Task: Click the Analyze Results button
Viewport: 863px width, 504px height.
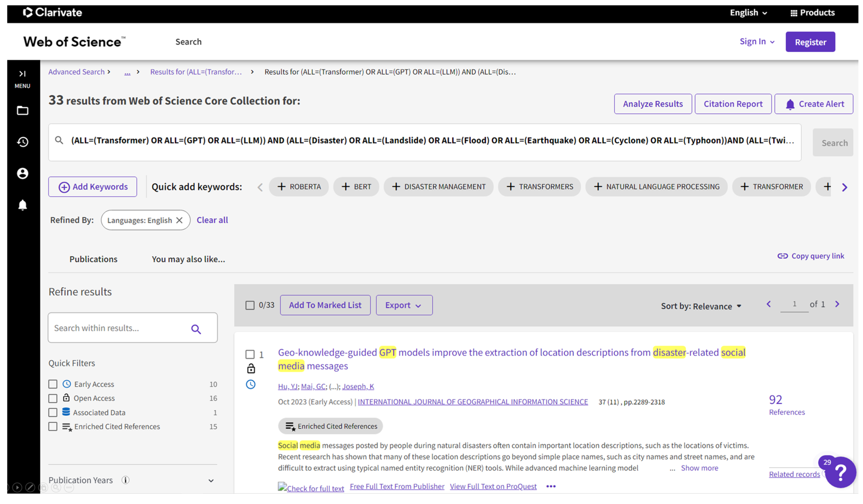Action: point(652,104)
